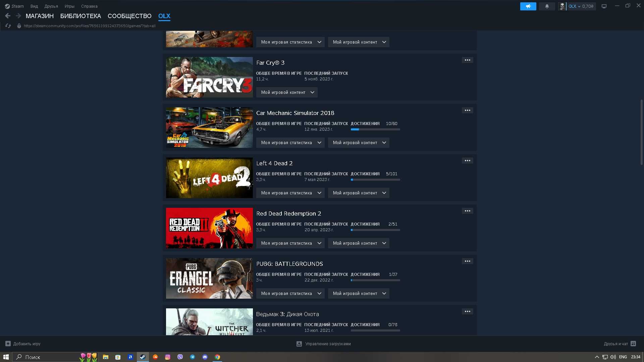
Task: Expand Мой игровой контент for Red Dead Redemption 2
Action: pos(359,243)
